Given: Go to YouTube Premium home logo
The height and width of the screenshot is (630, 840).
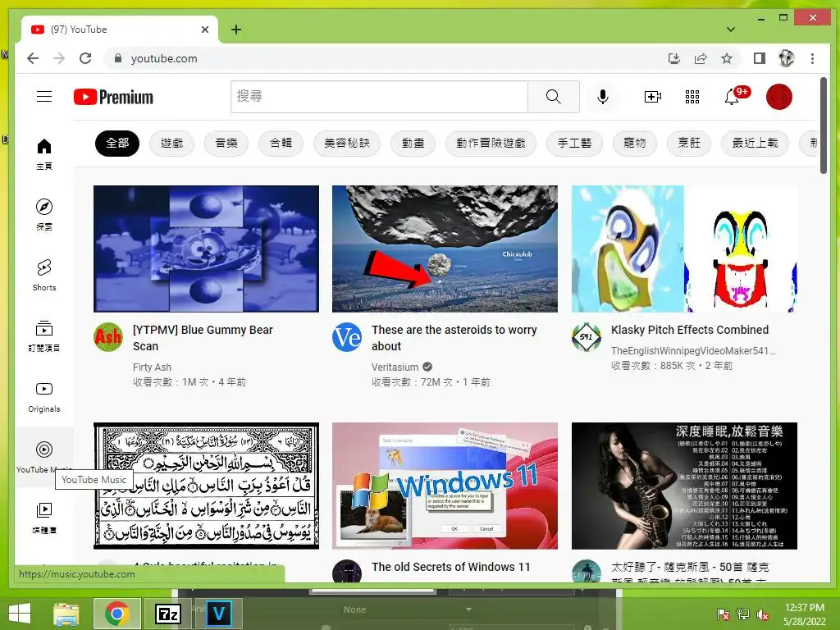Looking at the screenshot, I should click(113, 97).
